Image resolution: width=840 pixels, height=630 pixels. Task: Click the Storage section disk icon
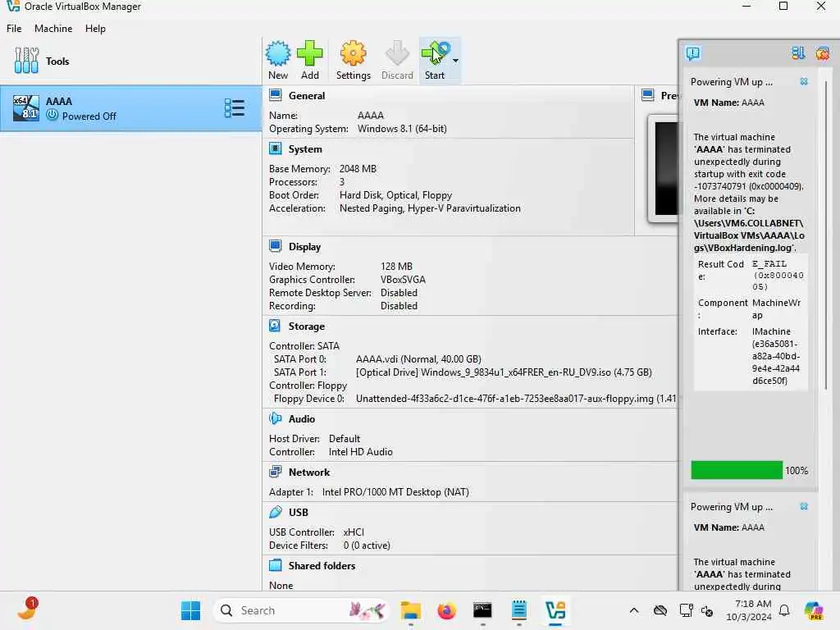[275, 326]
